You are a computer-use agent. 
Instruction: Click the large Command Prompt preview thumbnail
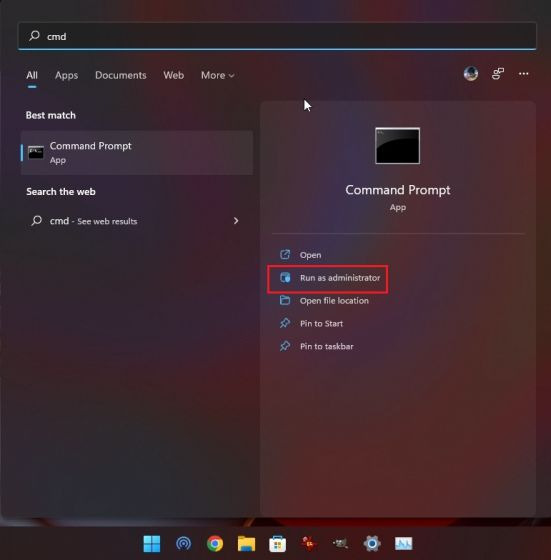pos(397,146)
